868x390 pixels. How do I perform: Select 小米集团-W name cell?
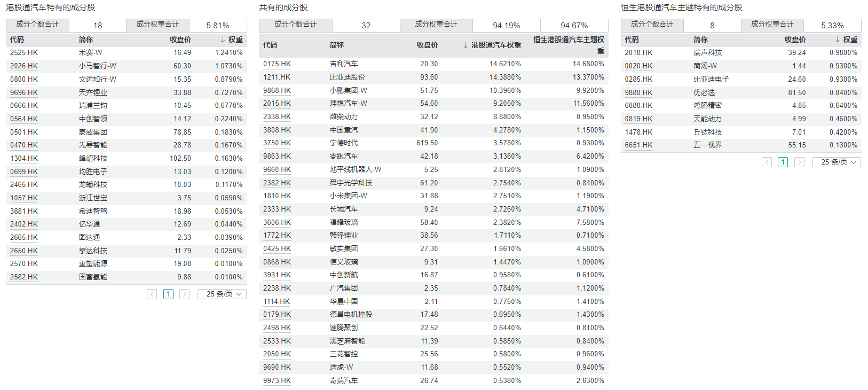tap(349, 196)
